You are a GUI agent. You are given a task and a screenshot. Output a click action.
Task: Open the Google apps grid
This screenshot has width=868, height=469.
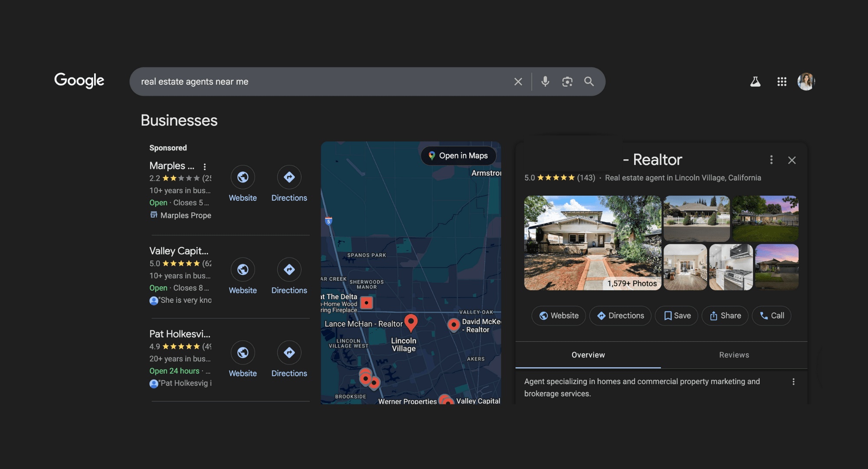782,82
